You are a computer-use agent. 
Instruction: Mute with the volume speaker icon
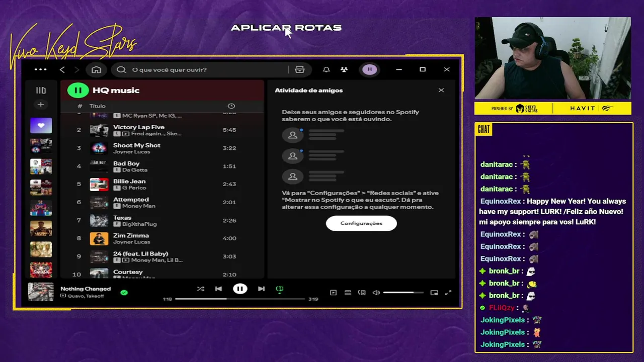[x=376, y=293]
